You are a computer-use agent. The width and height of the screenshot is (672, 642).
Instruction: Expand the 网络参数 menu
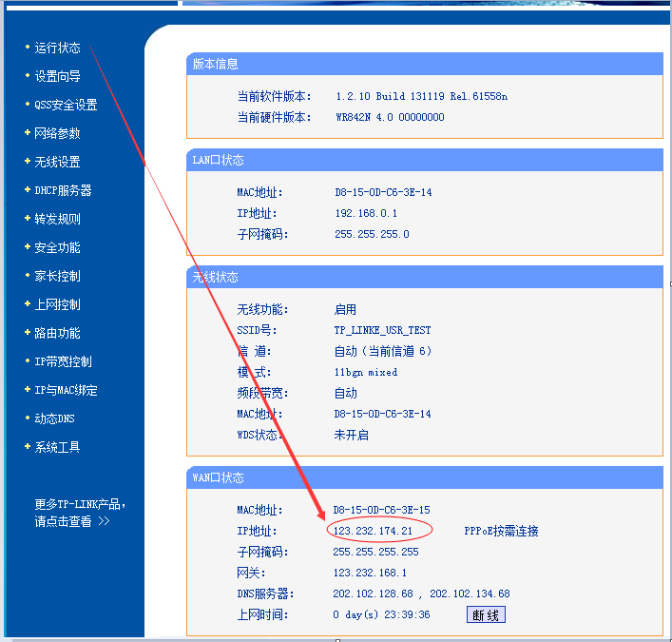tap(57, 133)
